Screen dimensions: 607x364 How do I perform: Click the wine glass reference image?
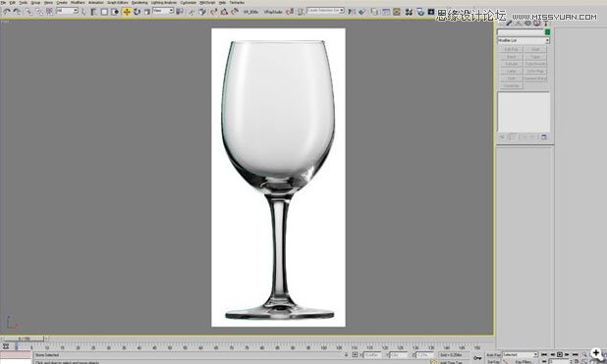coord(278,178)
